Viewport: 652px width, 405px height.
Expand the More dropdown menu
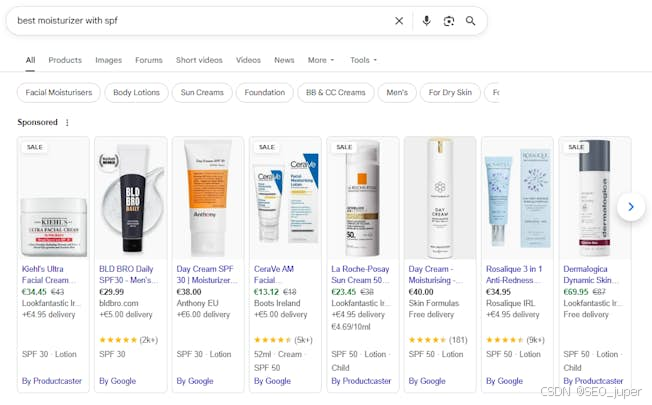[321, 60]
